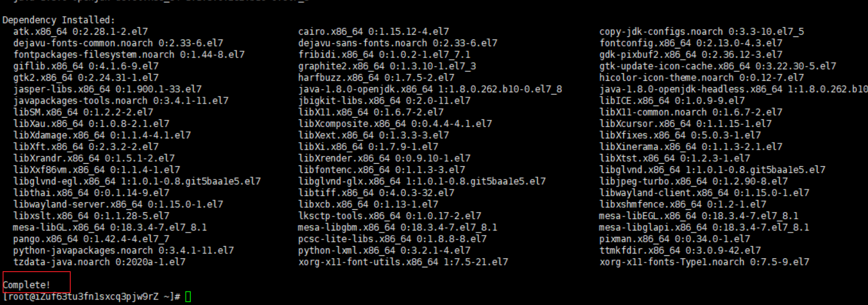Click the tzdata-java.noarch package line
The width and height of the screenshot is (868, 305).
coord(99,262)
